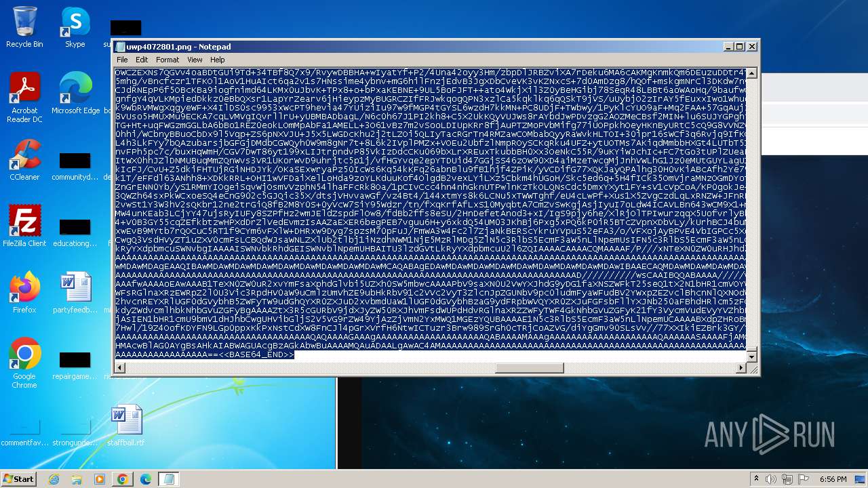Image resolution: width=868 pixels, height=488 pixels.
Task: Open Chrome from the taskbar
Action: (122, 479)
